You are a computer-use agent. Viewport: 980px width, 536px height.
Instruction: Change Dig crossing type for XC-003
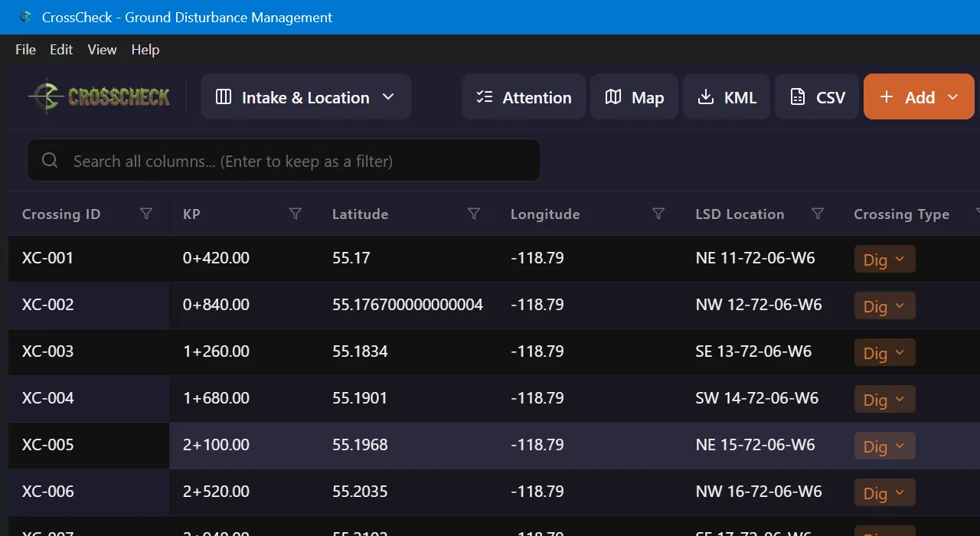point(884,353)
